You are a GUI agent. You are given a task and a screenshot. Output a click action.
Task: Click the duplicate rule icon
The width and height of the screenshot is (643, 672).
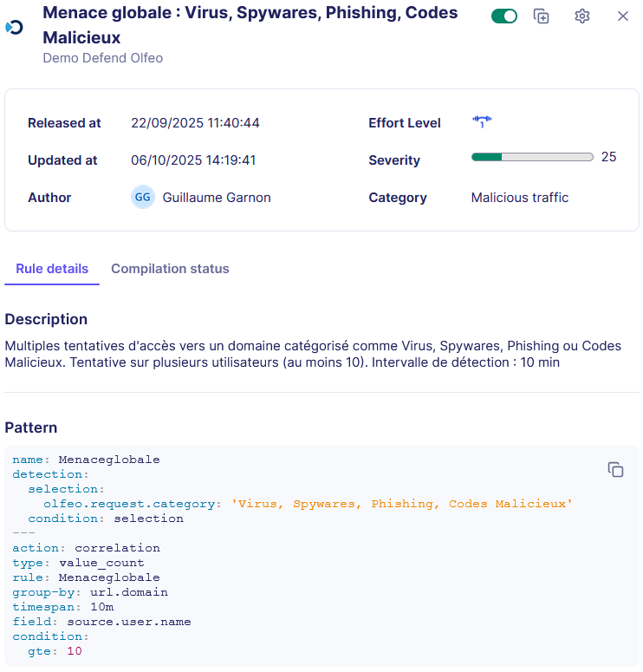click(x=542, y=16)
